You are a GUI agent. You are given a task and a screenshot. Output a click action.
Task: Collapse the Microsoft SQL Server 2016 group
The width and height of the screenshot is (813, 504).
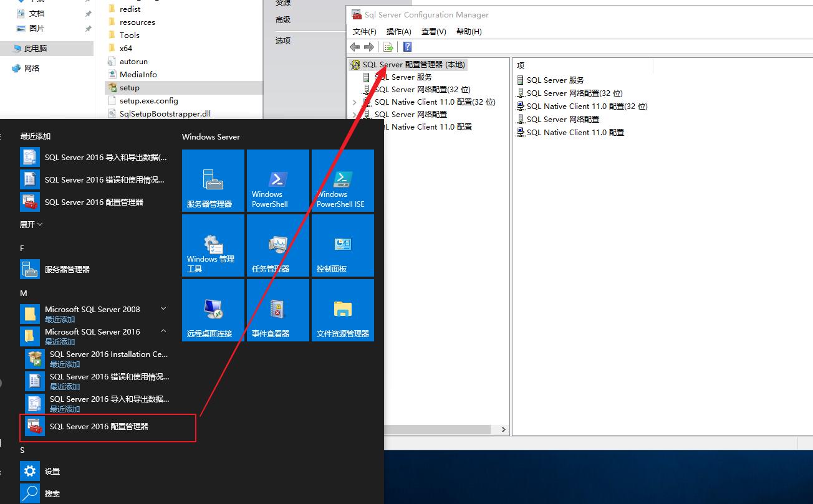[163, 330]
